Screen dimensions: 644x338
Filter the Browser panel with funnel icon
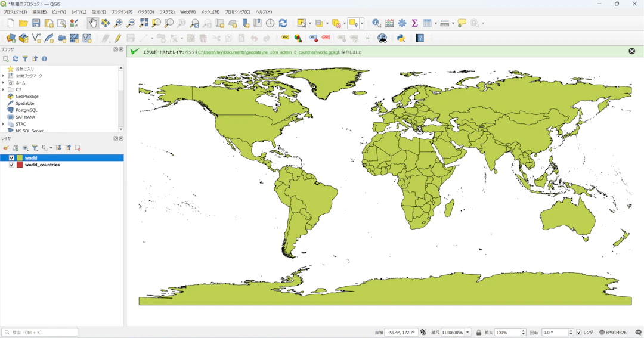[x=25, y=59]
